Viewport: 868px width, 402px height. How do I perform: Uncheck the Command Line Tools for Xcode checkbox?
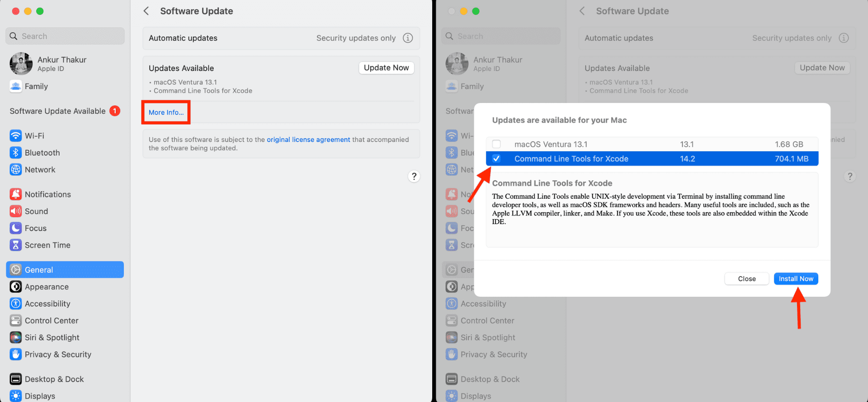point(496,159)
